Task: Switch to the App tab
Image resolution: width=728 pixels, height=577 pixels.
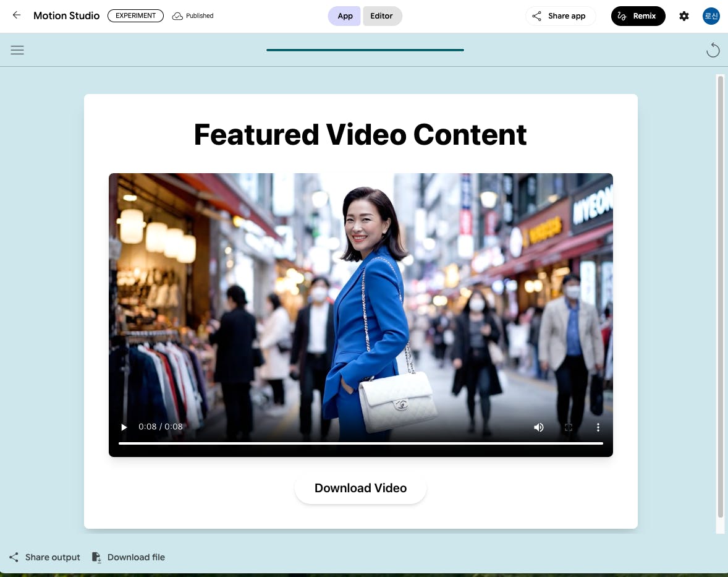Action: pyautogui.click(x=344, y=16)
